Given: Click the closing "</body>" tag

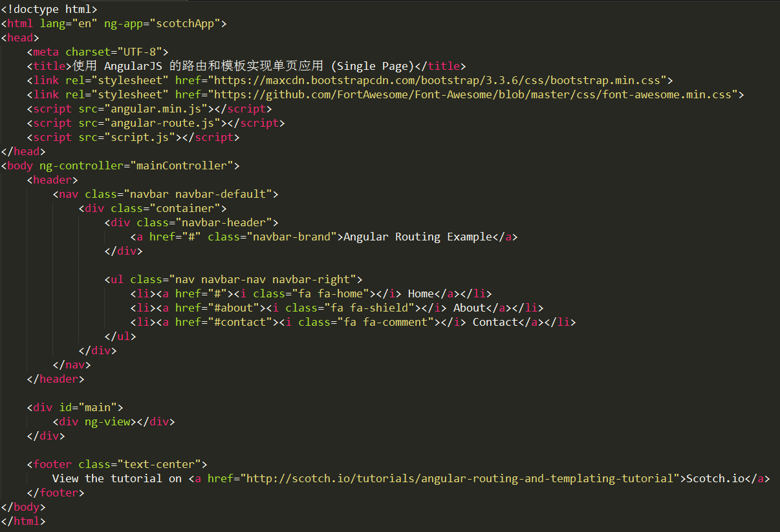Looking at the screenshot, I should point(23,507).
